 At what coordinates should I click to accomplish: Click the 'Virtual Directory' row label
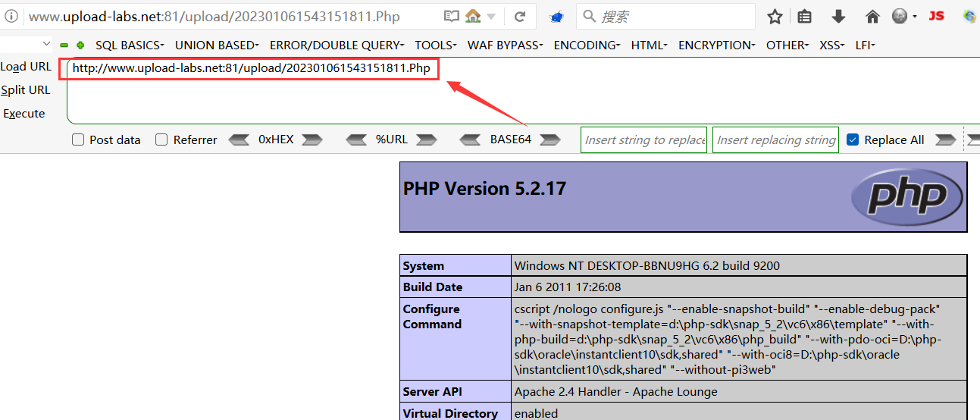coord(450,413)
